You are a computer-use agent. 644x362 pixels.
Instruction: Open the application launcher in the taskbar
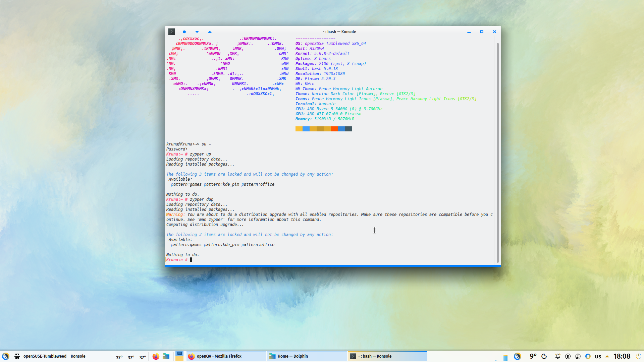pyautogui.click(x=5, y=356)
